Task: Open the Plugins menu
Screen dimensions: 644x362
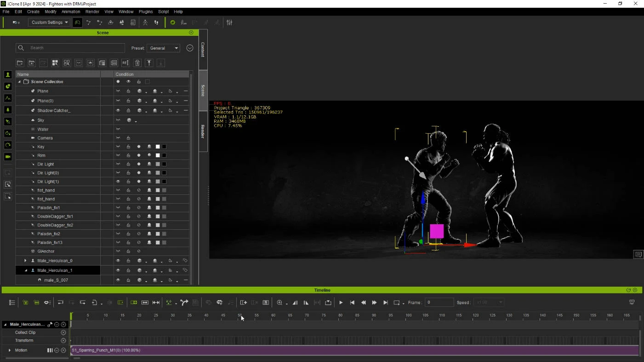Action: point(146,11)
